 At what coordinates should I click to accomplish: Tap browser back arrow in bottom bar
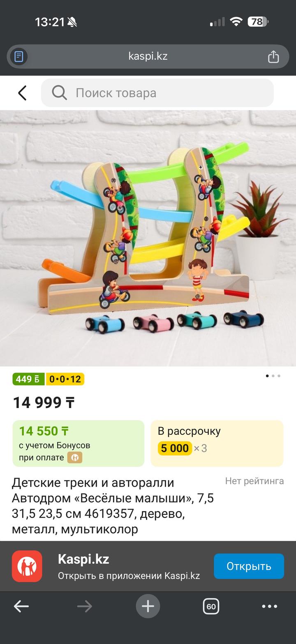21,606
